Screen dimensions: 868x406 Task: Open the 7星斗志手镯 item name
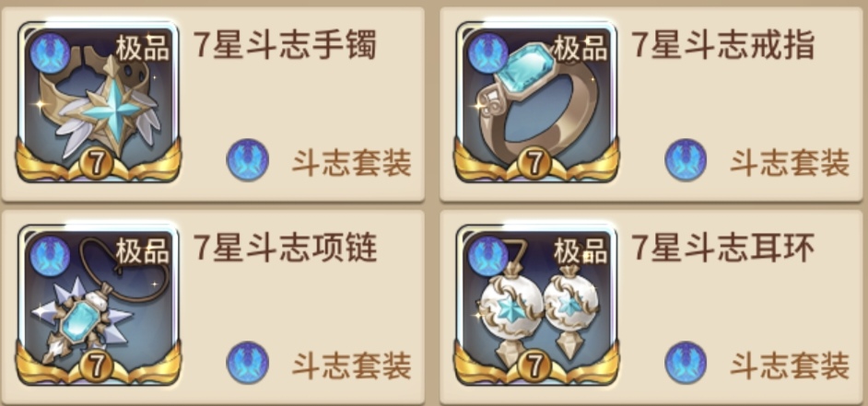pyautogui.click(x=285, y=45)
